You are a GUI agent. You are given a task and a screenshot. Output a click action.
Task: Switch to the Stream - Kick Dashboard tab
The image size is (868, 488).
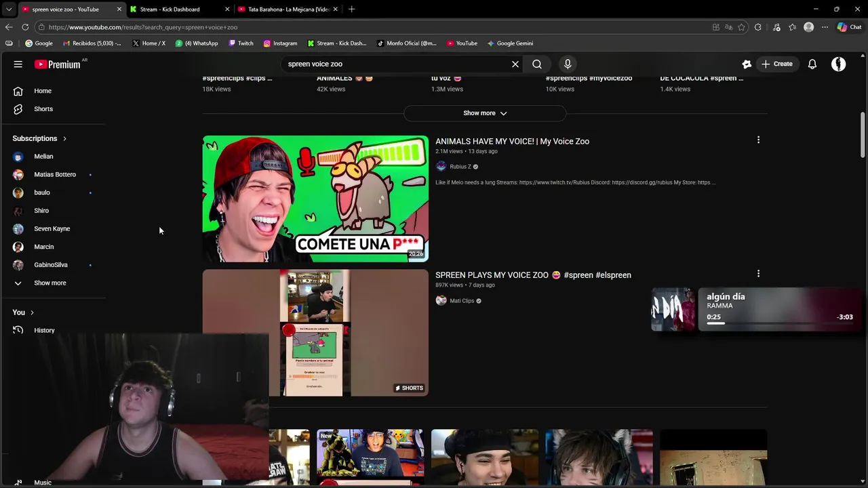tap(179, 9)
